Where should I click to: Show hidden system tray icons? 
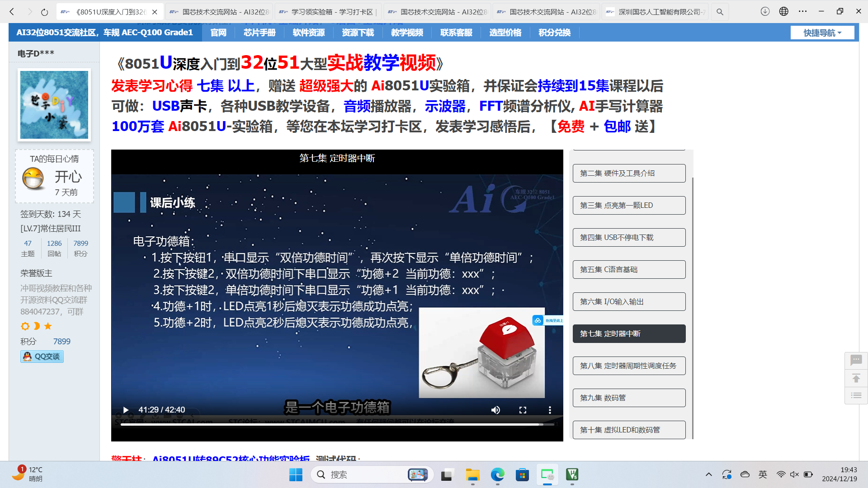[x=708, y=474]
